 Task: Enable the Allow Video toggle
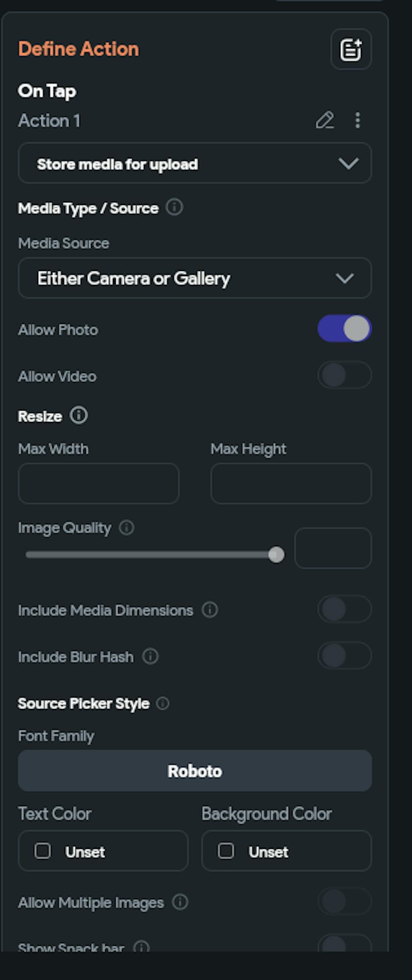[x=344, y=375]
